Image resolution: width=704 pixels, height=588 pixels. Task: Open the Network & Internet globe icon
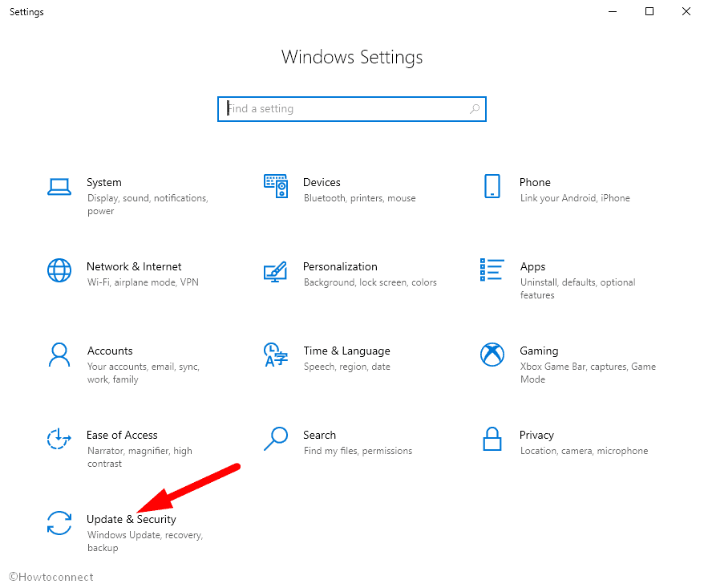(59, 270)
